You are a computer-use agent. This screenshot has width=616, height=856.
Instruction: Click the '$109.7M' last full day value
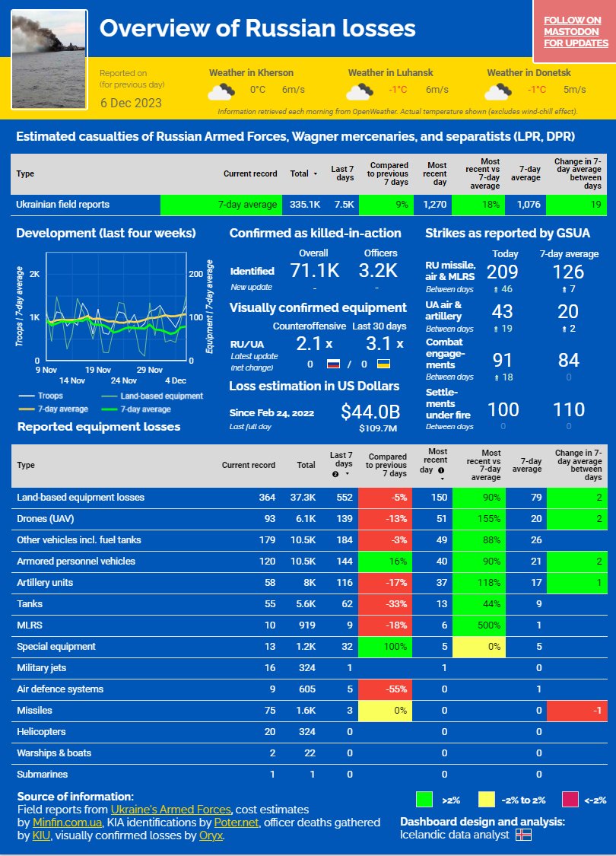[378, 428]
